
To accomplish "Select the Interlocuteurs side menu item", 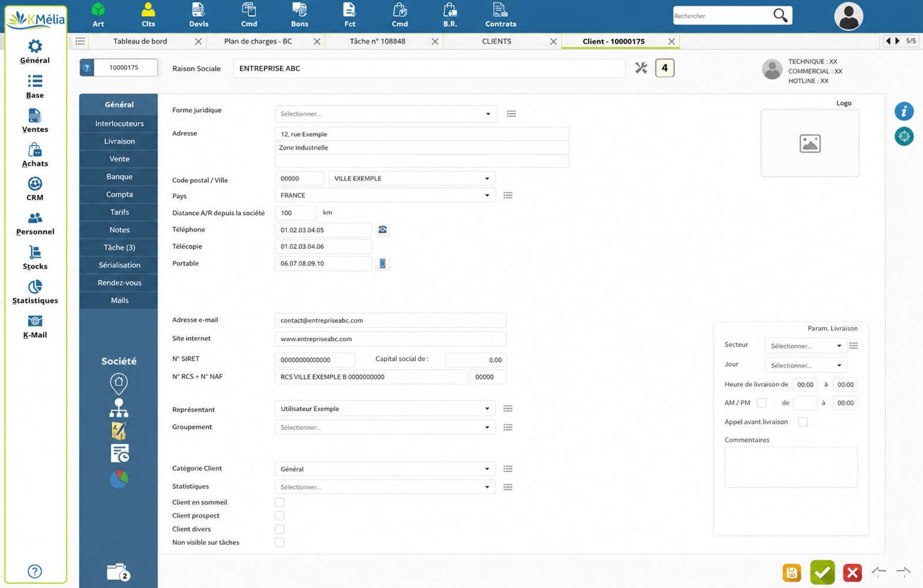I will pos(119,123).
